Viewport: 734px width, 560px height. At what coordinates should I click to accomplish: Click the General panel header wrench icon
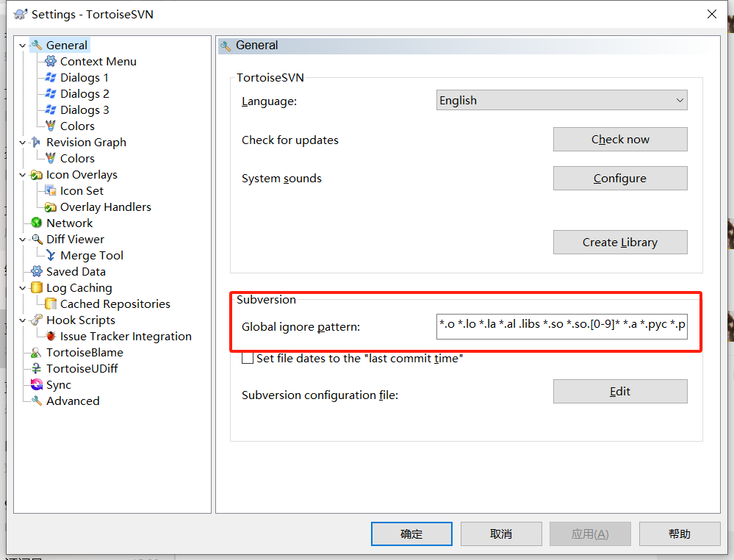226,46
